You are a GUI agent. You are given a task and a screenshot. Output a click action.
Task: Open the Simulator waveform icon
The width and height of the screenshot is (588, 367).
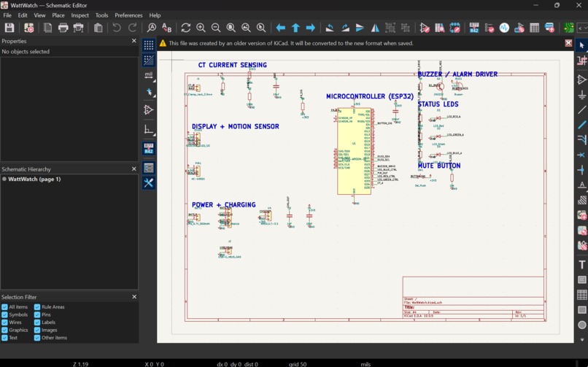[504, 28]
